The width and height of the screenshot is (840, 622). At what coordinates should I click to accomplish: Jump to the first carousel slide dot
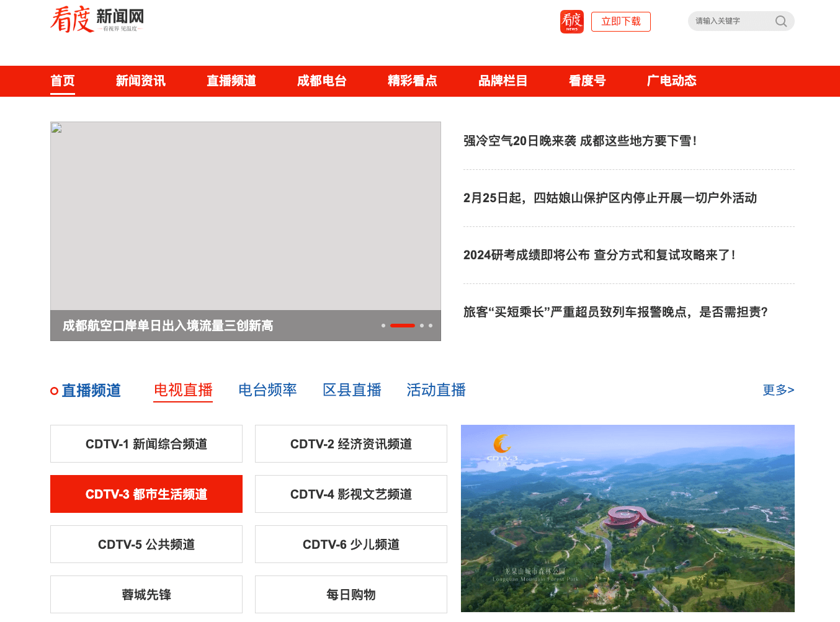(383, 326)
